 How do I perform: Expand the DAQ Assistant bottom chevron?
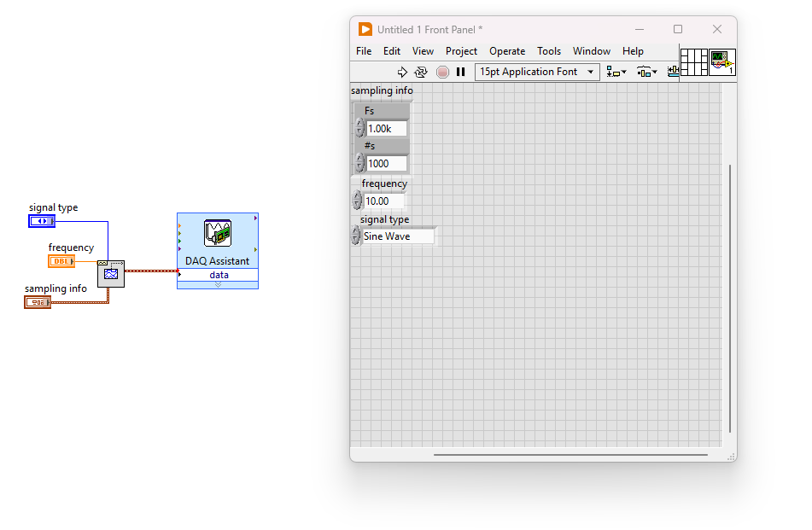[x=218, y=285]
